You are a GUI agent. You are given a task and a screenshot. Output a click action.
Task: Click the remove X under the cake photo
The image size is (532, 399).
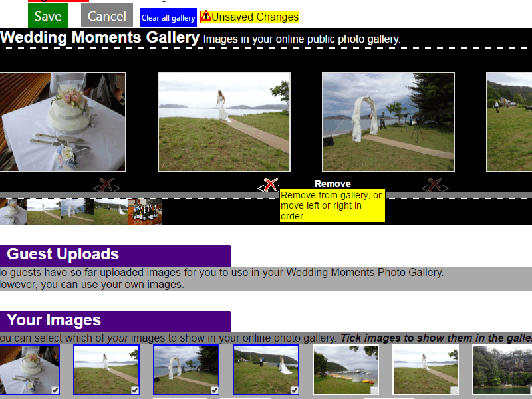click(106, 185)
